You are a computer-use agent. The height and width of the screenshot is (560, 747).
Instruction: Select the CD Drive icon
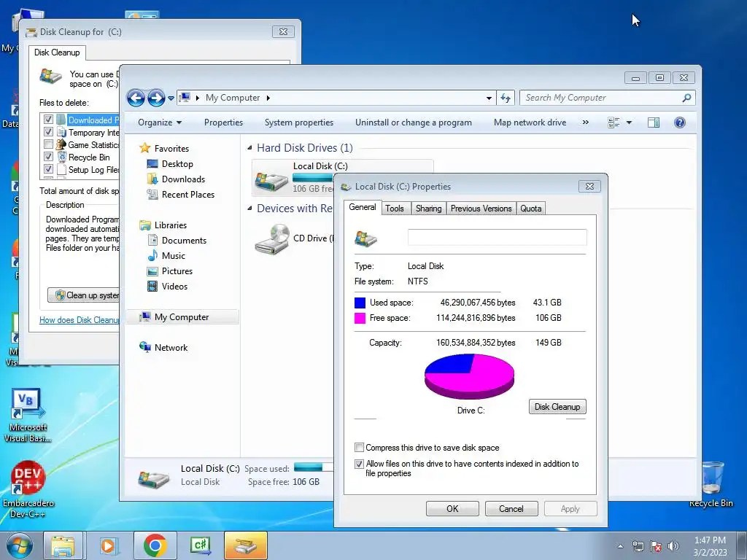(271, 239)
